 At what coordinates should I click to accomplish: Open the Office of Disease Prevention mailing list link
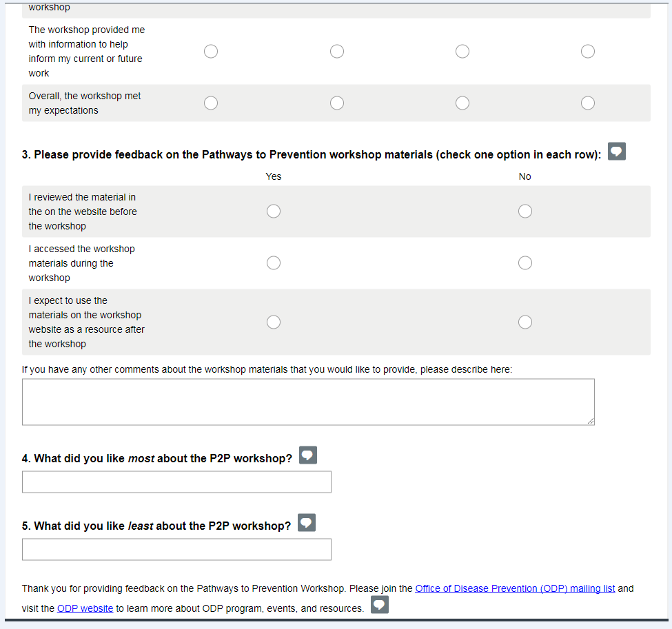coord(515,588)
